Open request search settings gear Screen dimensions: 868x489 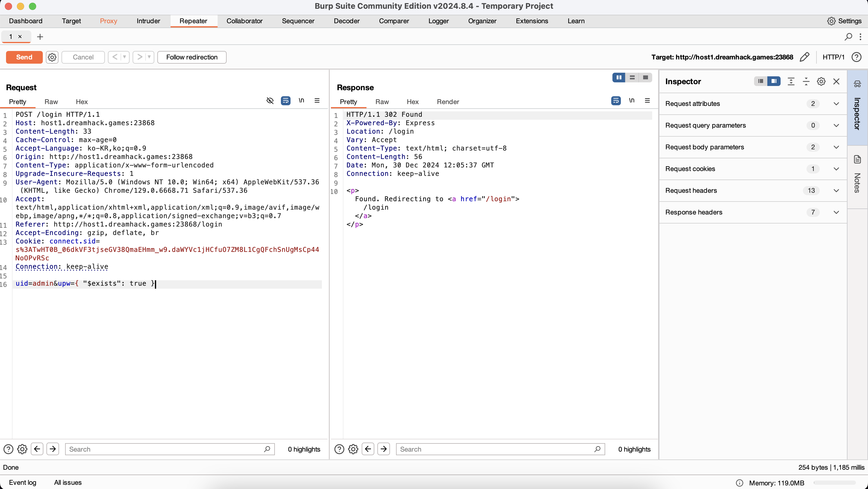(22, 449)
